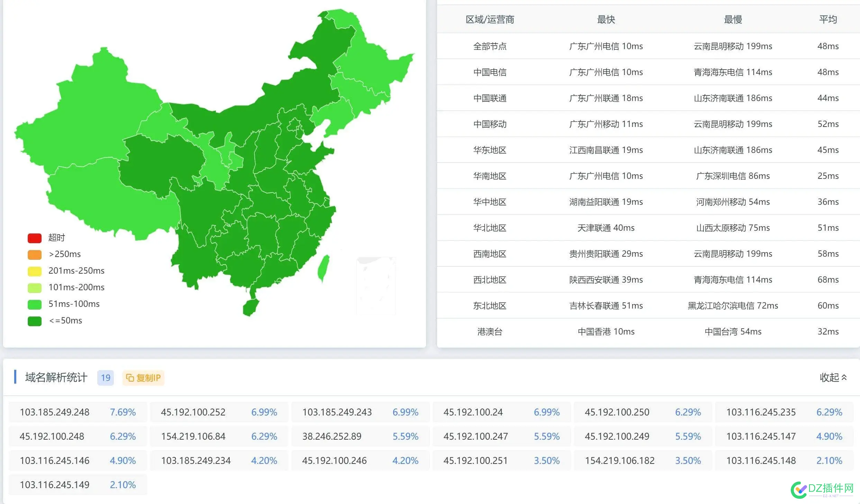Click the DZ plugin network logo

[x=822, y=489]
